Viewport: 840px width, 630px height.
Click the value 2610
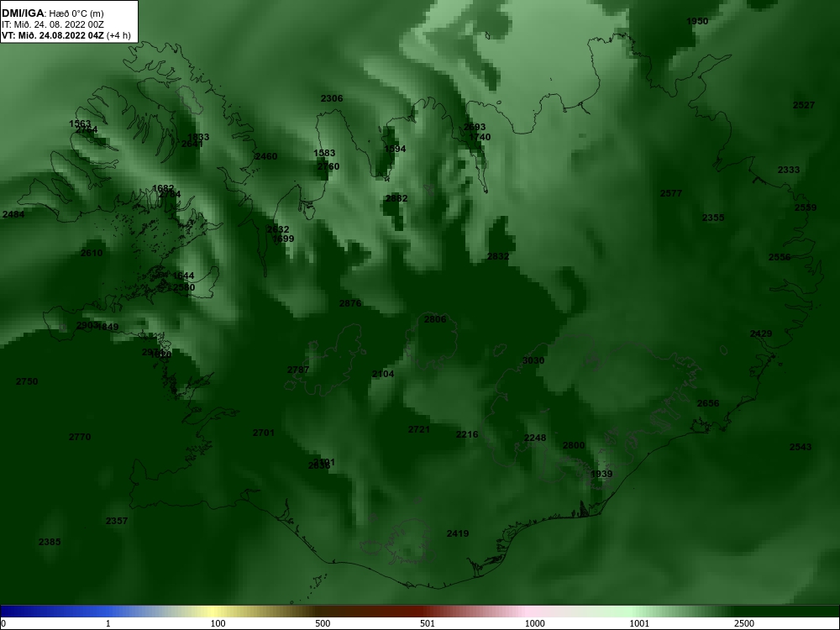[x=92, y=253]
